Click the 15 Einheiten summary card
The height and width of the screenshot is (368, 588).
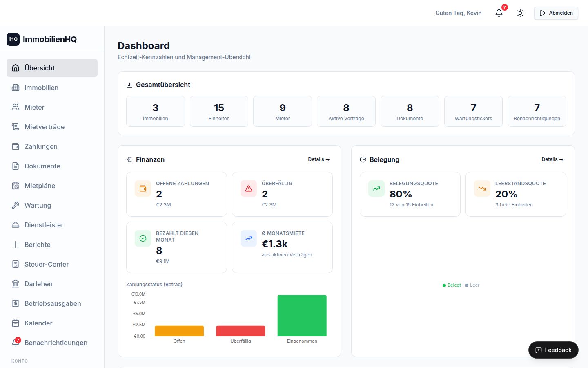tap(219, 111)
